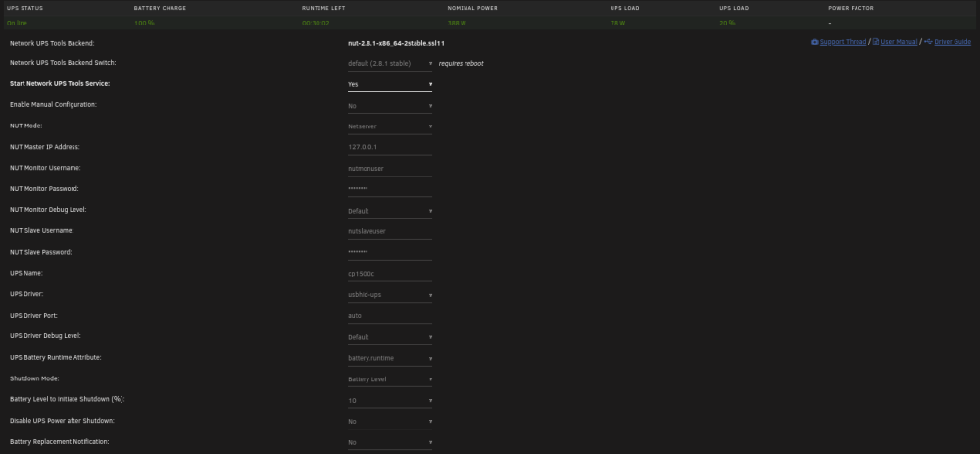
Task: Open the Shutdown Mode dropdown
Action: (x=390, y=378)
